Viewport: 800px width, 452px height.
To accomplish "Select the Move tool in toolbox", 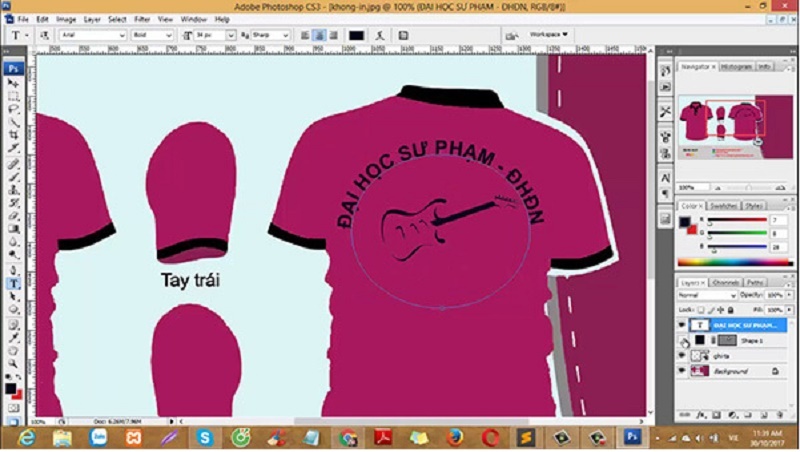I will (13, 83).
